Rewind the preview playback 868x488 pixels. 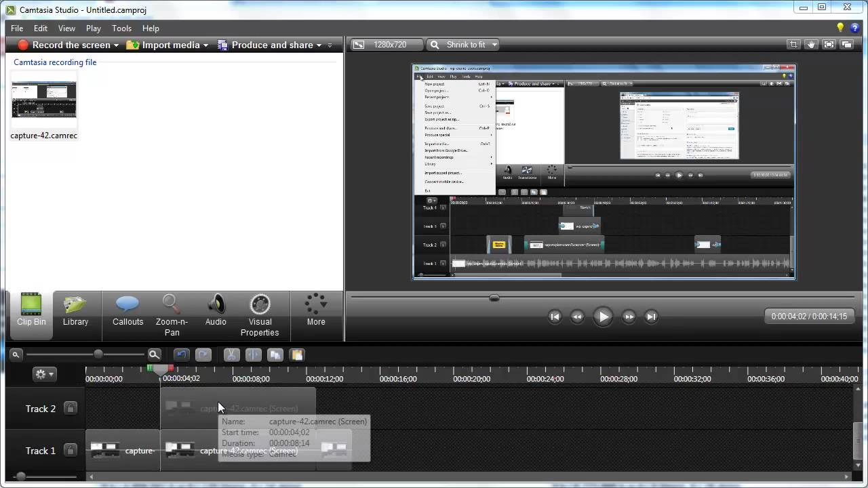(577, 317)
